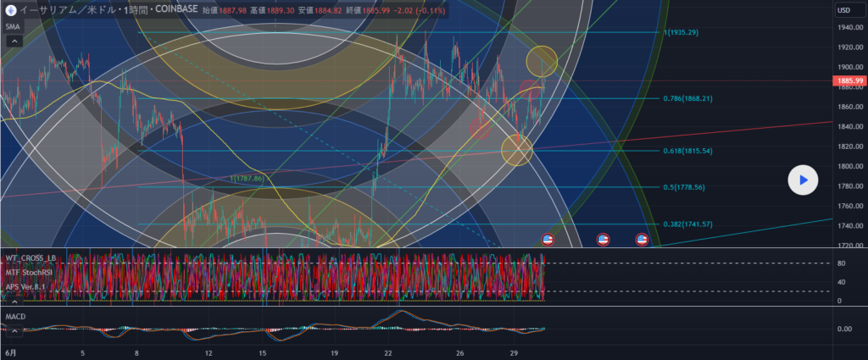Select the 0.618 Fibonacci level label
The image size is (868, 360).
coord(687,151)
